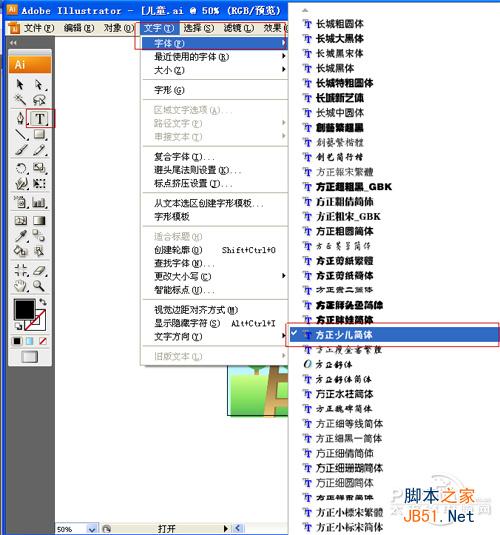Open the 编辑(E) menu
The height and width of the screenshot is (535, 500).
[79, 28]
